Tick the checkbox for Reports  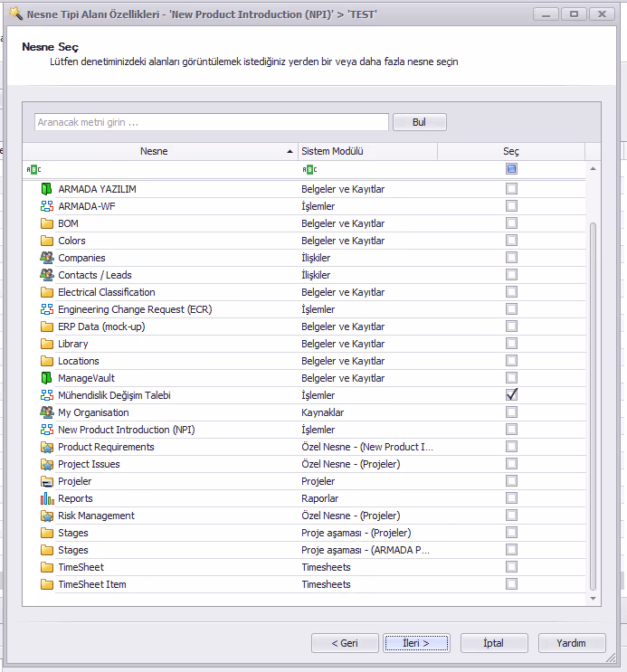[511, 498]
